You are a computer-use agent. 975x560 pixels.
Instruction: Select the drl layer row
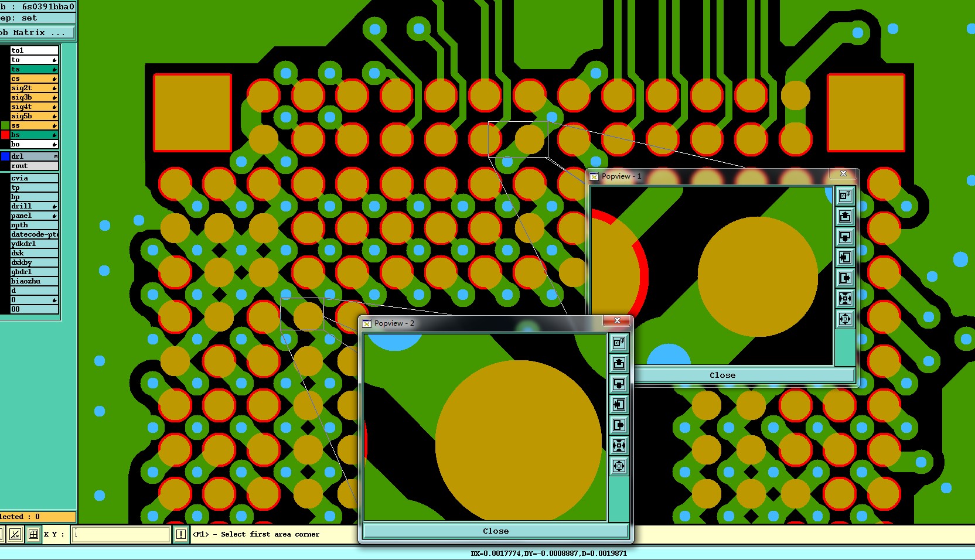point(35,156)
